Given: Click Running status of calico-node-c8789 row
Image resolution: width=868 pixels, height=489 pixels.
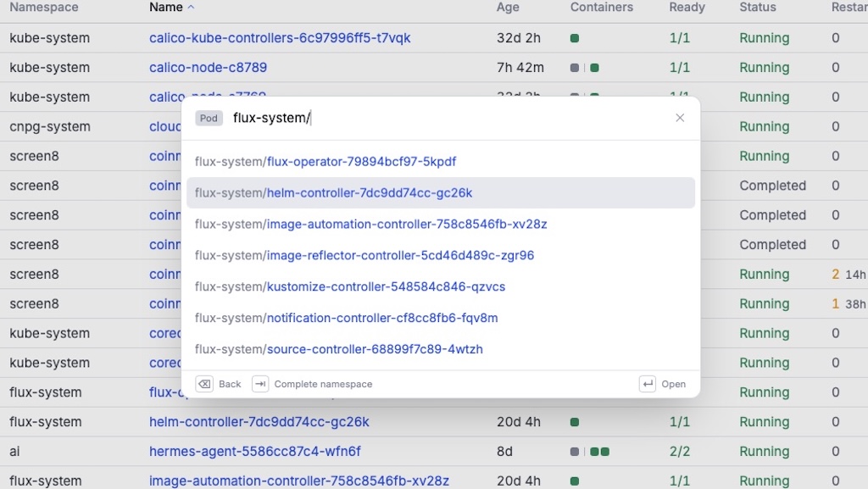Looking at the screenshot, I should click(765, 68).
